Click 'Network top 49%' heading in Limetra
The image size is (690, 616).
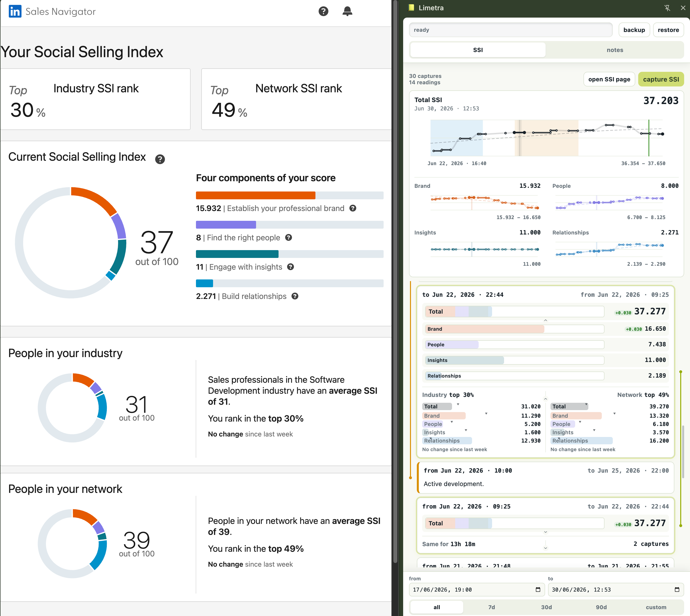point(643,395)
